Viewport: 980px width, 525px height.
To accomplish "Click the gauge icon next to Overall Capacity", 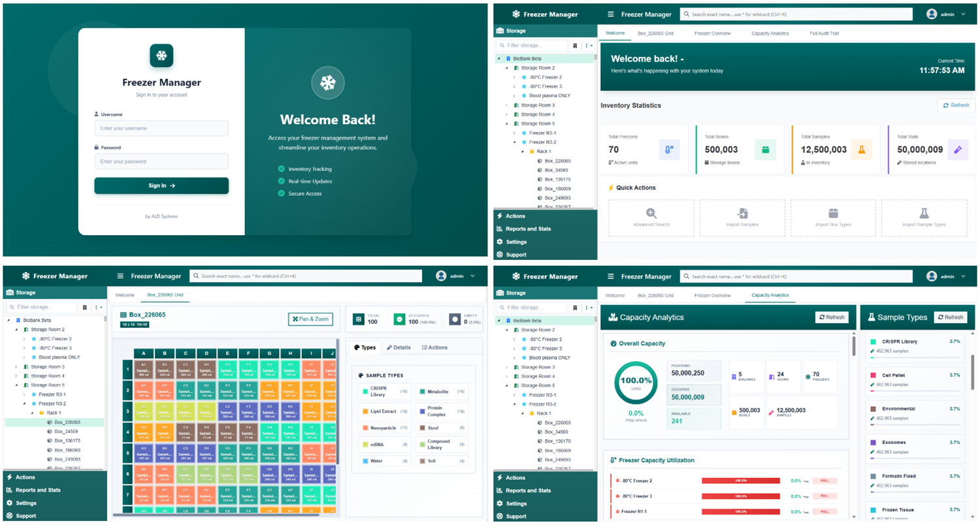I will pyautogui.click(x=613, y=343).
